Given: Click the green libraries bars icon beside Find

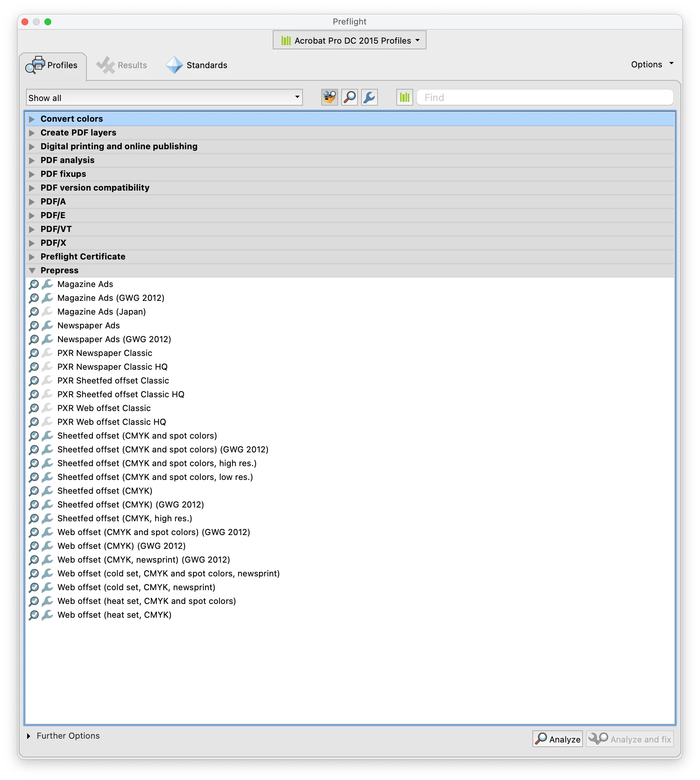Looking at the screenshot, I should click(x=405, y=97).
